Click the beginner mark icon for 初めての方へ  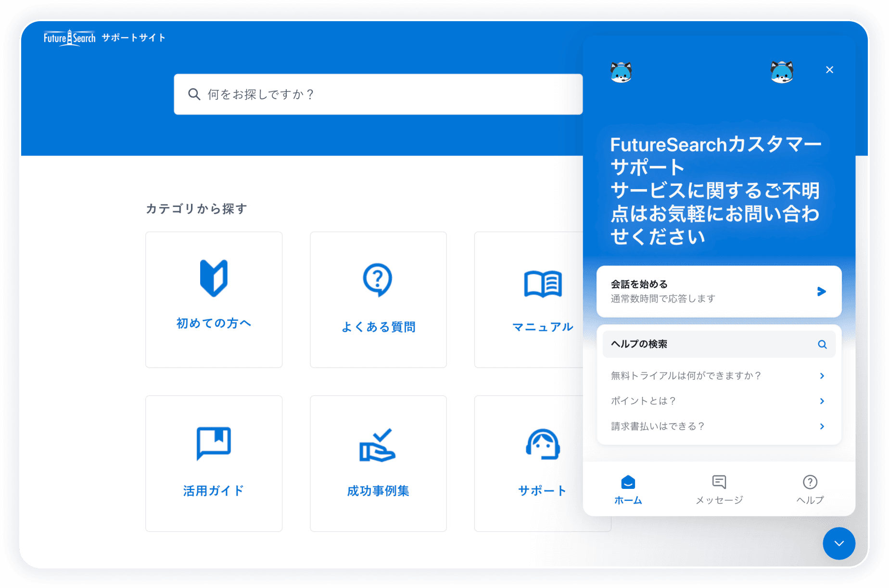tap(214, 278)
